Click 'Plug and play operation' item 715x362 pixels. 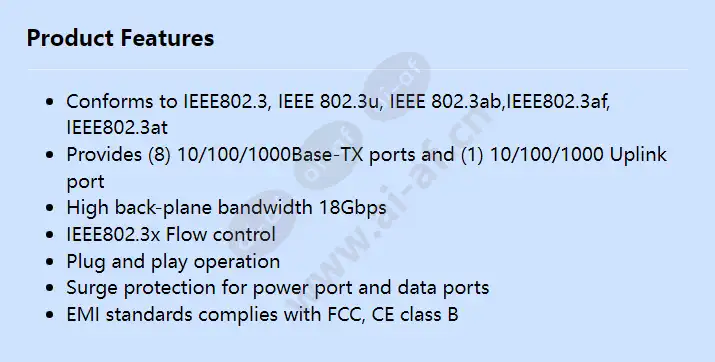[x=173, y=262]
